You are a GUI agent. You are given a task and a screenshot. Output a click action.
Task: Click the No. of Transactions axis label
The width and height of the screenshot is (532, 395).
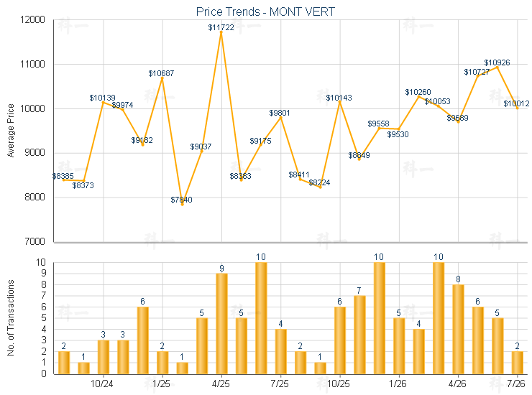coord(11,317)
